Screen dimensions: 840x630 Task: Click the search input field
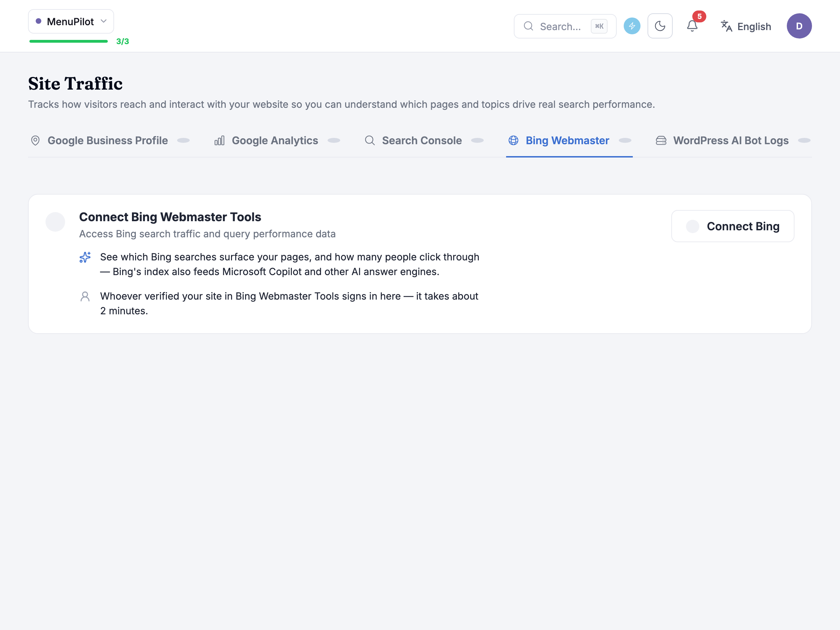(x=565, y=26)
